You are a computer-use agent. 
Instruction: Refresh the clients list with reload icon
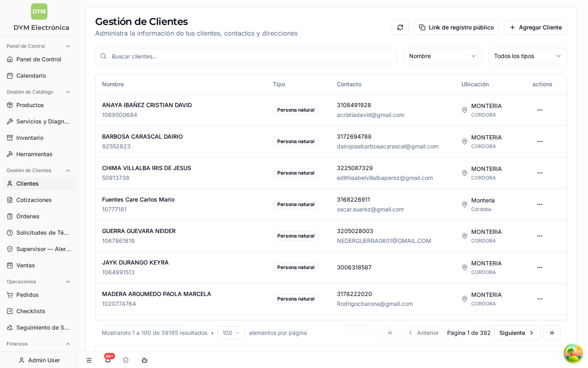pyautogui.click(x=400, y=27)
